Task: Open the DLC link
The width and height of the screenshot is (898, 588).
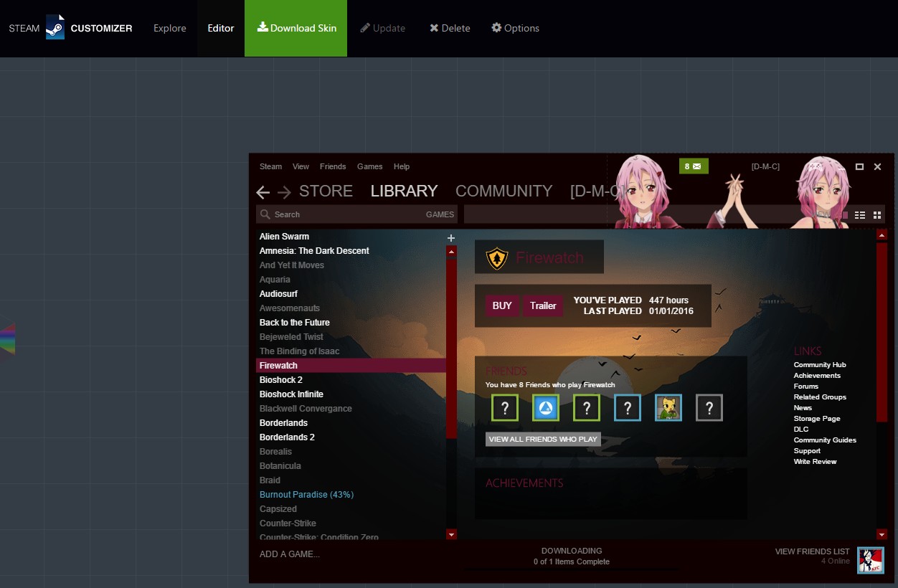Action: (801, 430)
